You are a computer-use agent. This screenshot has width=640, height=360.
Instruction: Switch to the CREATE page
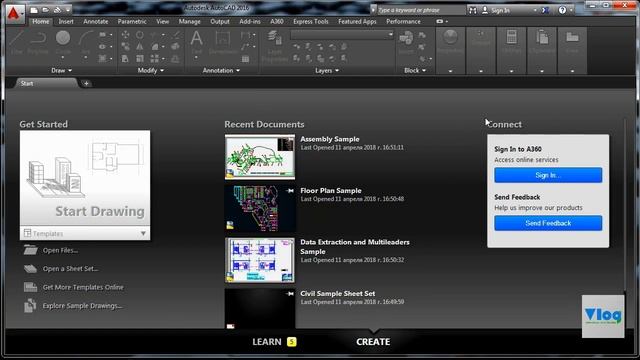[x=373, y=342]
